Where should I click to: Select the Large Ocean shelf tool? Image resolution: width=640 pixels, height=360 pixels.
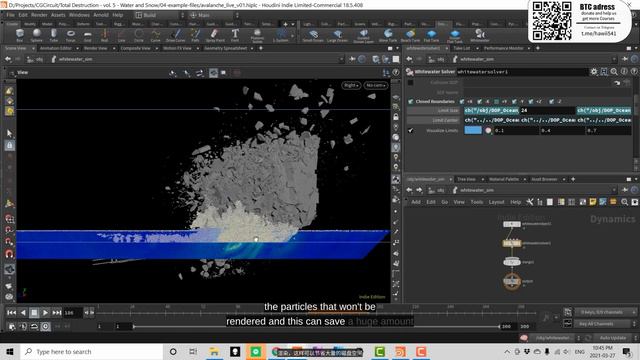coord(338,35)
